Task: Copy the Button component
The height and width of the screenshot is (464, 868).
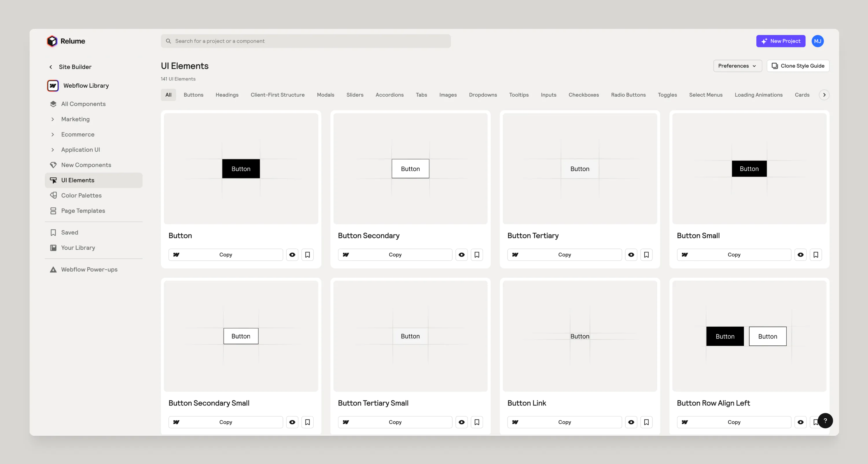Action: coord(225,255)
